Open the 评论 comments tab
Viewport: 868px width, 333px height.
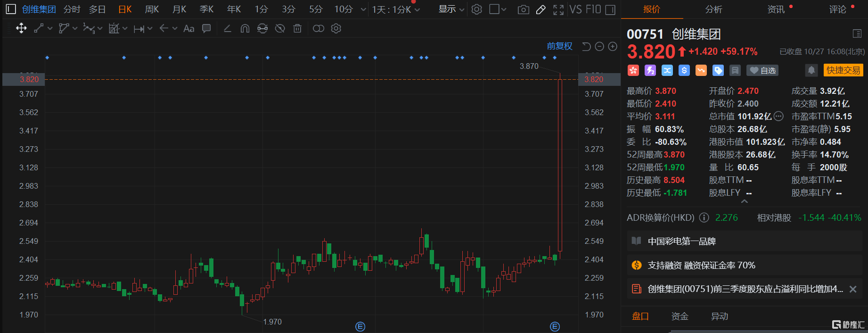837,9
